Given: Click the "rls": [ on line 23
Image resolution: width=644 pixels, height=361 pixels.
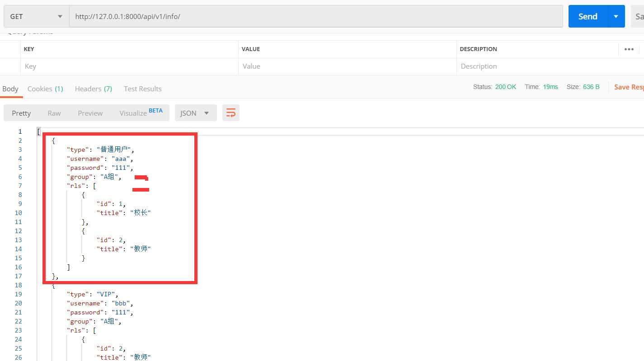Looking at the screenshot, I should click(x=81, y=330).
